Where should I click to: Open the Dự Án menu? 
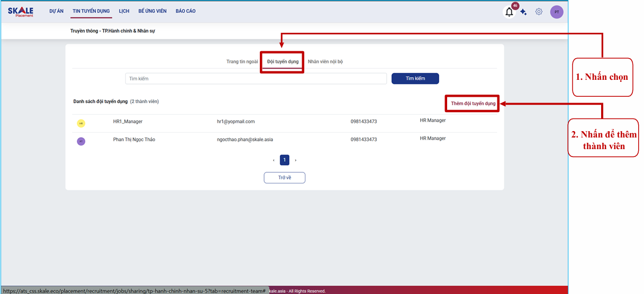[x=57, y=11]
